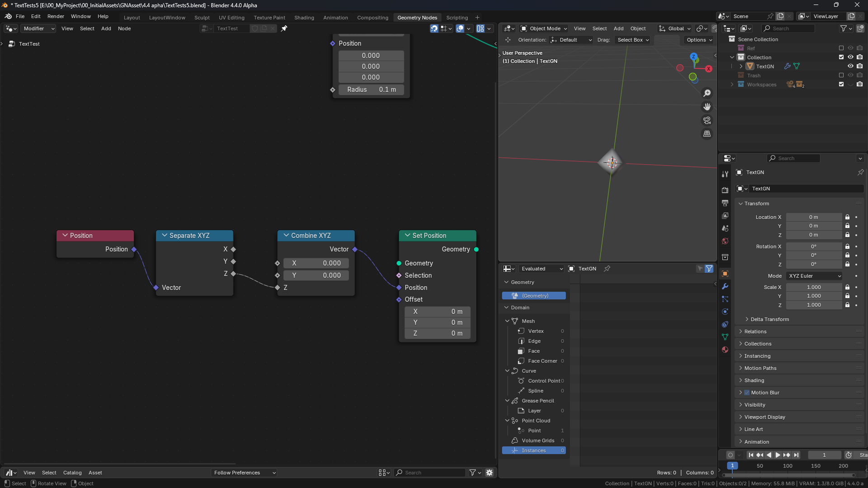Viewport: 868px width, 488px height.
Task: Toggle camera view icon in viewport
Action: [x=707, y=120]
